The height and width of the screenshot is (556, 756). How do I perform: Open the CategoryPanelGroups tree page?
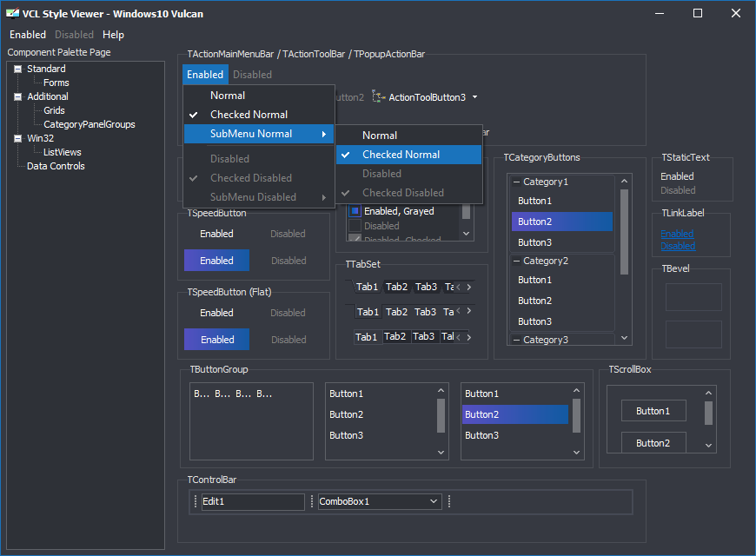tap(90, 124)
